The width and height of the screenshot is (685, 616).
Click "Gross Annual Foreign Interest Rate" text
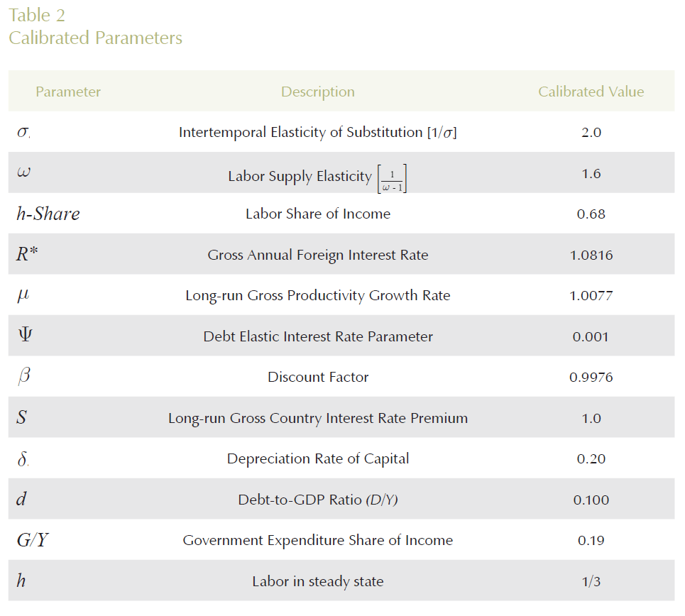(317, 255)
